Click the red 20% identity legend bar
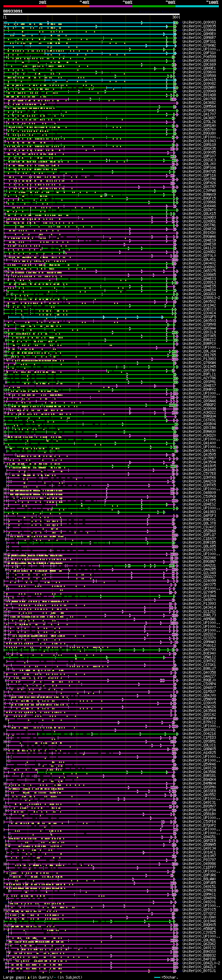The width and height of the screenshot is (222, 980). point(25,6)
